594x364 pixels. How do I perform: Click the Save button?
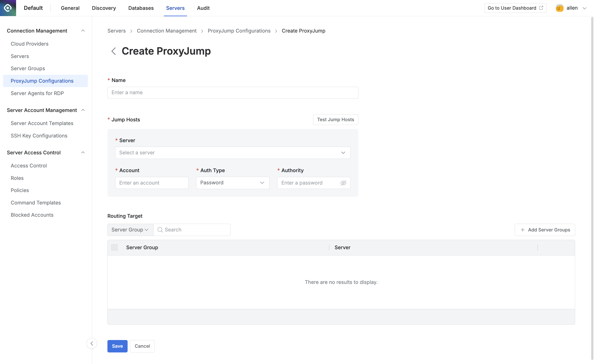click(117, 346)
